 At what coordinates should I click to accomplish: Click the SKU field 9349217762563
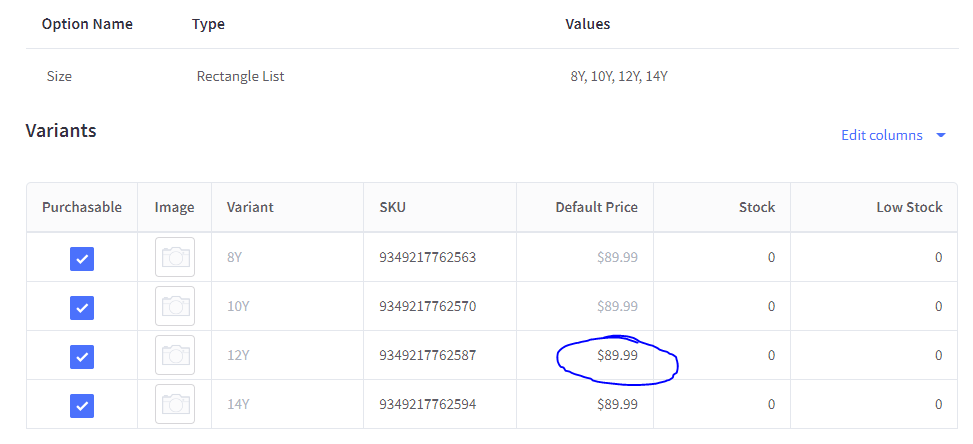click(x=427, y=257)
